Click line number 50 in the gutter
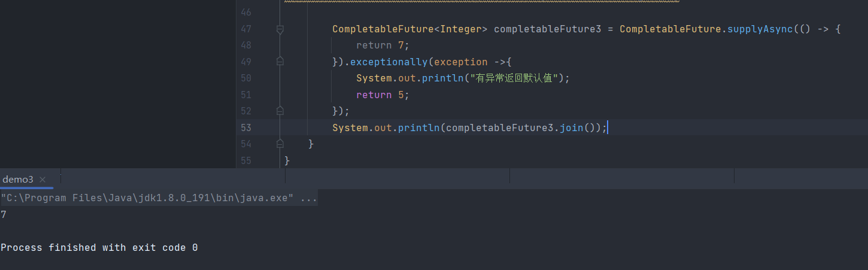The height and width of the screenshot is (270, 868). click(245, 78)
